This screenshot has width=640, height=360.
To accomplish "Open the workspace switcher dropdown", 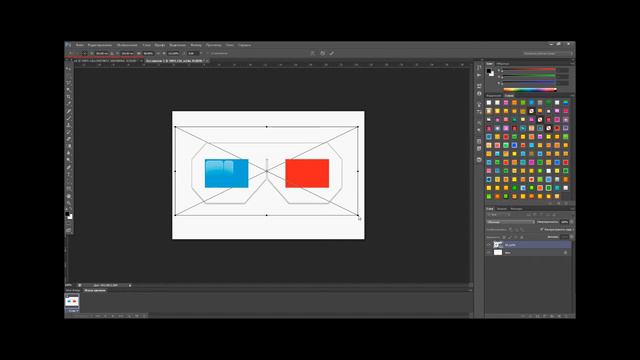I will point(548,53).
